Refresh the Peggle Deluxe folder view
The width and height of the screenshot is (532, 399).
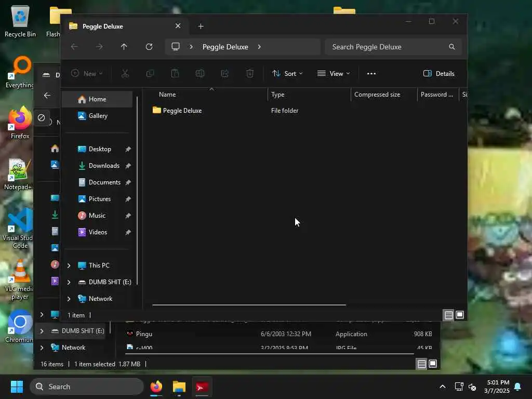click(x=149, y=47)
